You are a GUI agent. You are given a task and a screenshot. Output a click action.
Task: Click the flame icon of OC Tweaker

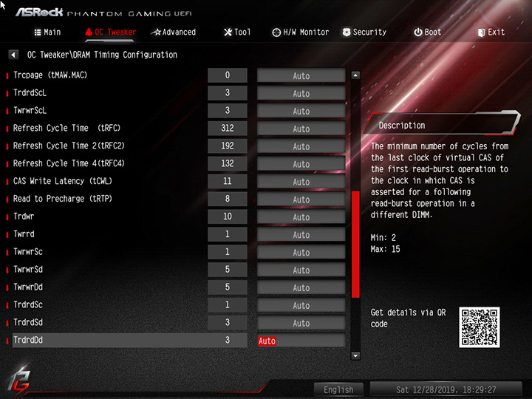(x=89, y=33)
